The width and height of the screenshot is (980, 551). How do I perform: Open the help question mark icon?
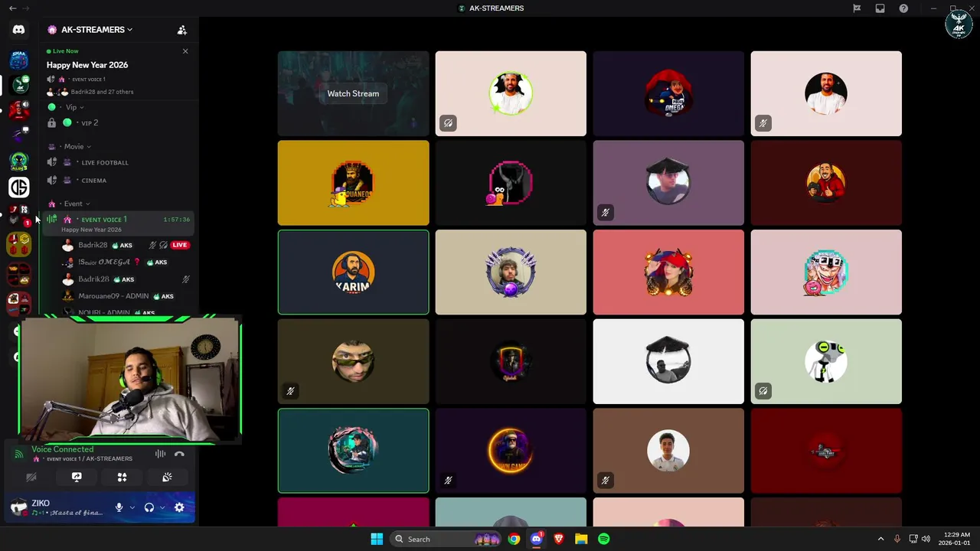click(903, 8)
